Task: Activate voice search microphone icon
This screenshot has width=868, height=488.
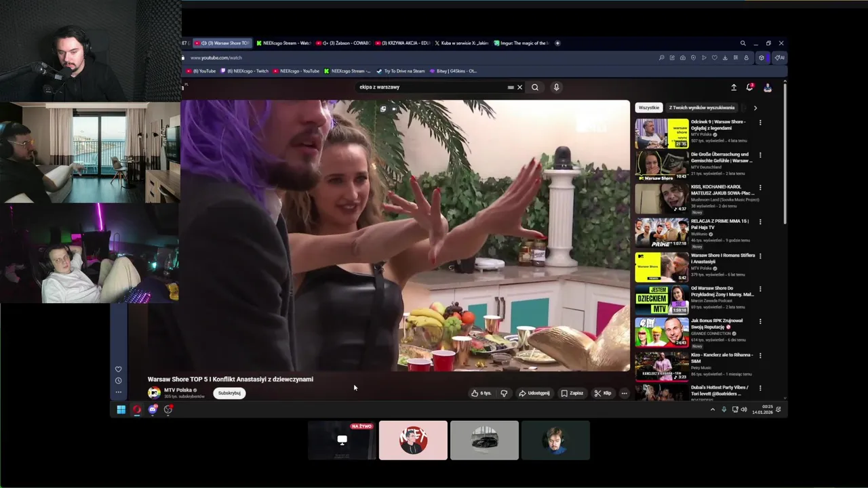Action: (556, 87)
